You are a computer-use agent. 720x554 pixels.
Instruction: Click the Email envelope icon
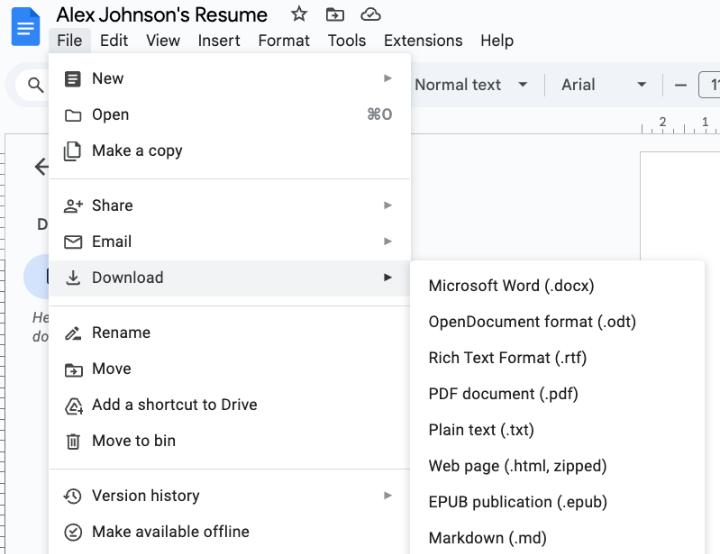pos(73,242)
